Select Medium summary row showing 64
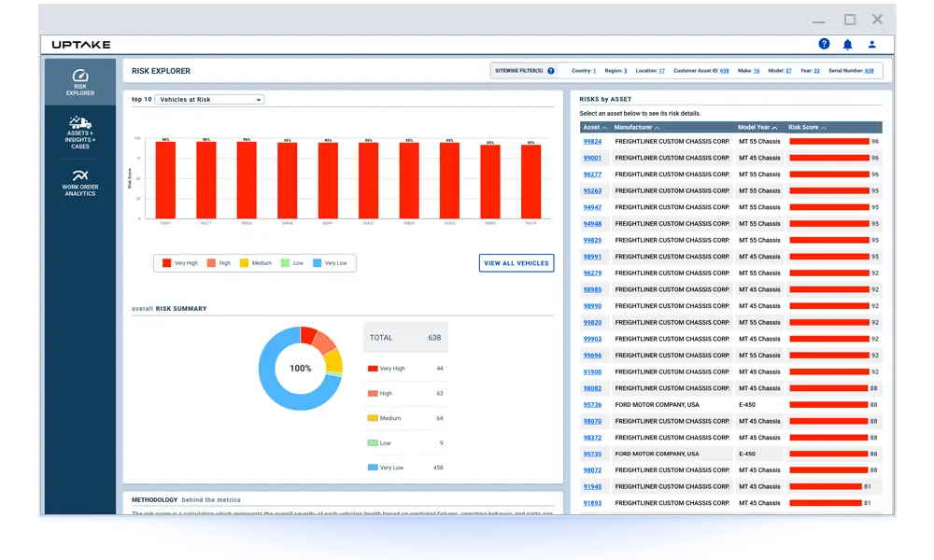Screen dimensions: 934x560 click(405, 418)
